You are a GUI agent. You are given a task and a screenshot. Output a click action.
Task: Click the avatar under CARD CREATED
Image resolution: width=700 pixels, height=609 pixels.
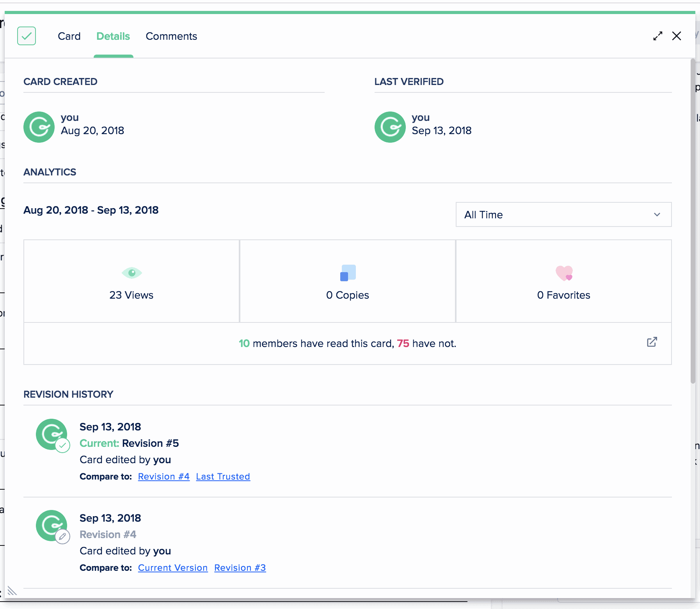click(39, 127)
